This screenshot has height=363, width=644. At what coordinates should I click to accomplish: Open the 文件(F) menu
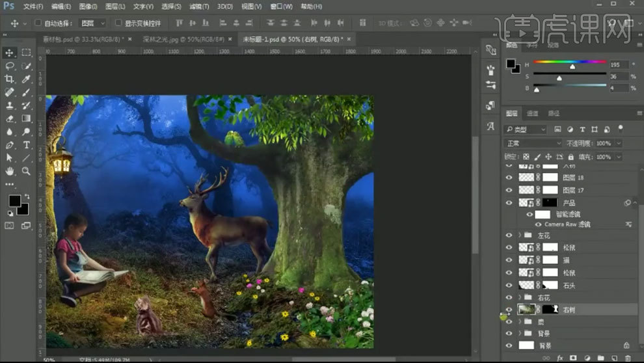33,7
